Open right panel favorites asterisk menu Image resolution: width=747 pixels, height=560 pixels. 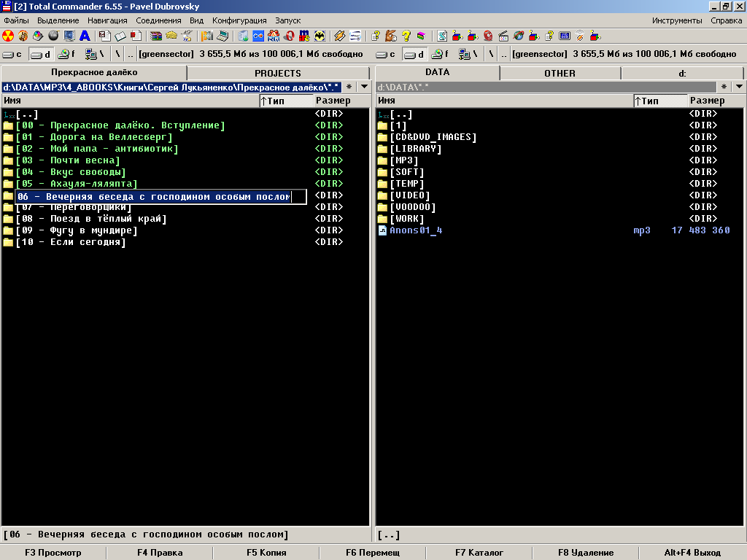point(724,87)
